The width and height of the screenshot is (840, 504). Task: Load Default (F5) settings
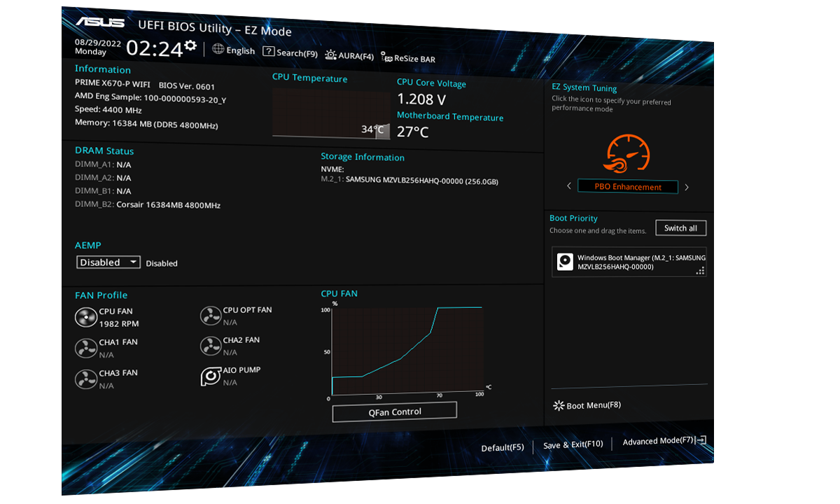502,447
